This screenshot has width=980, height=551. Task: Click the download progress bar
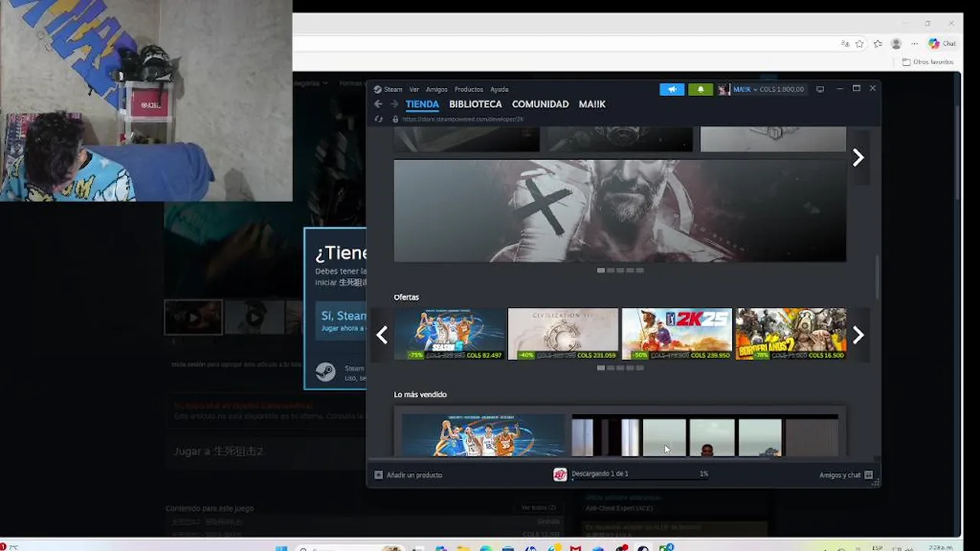(x=639, y=480)
